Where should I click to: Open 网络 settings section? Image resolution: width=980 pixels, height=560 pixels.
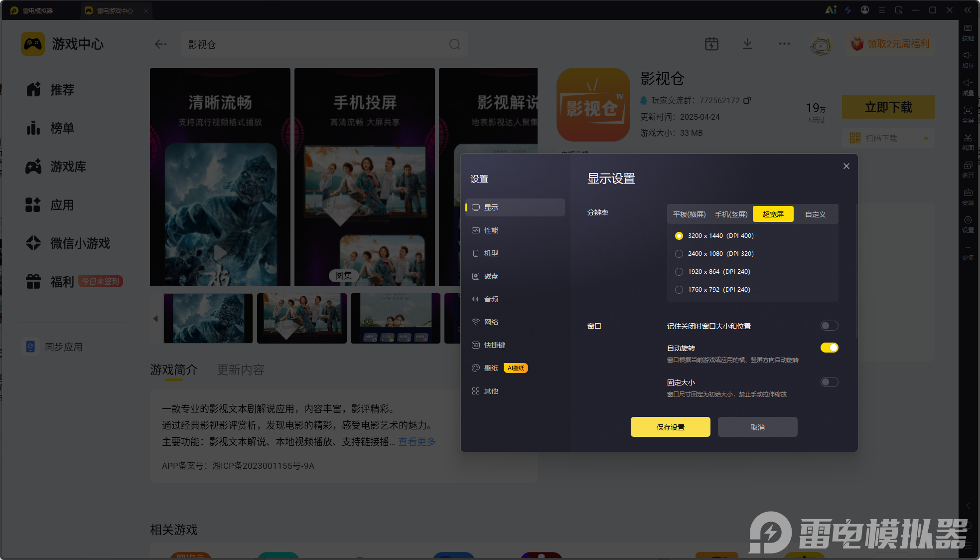[x=515, y=322]
